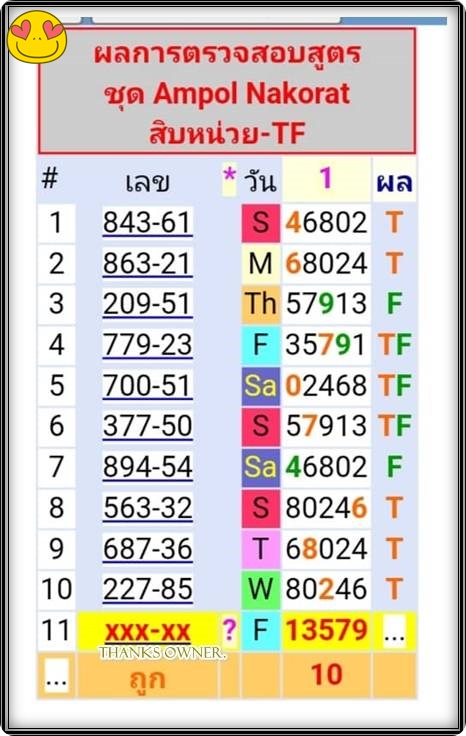This screenshot has height=736, width=466.
Task: Select the green W day cell
Action: pyautogui.click(x=261, y=590)
